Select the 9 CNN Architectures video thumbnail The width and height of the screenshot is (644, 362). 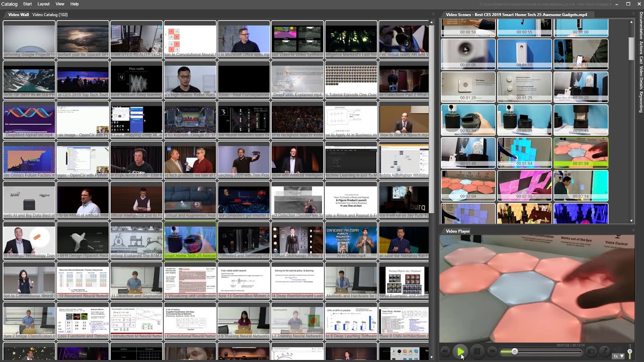[404, 322]
